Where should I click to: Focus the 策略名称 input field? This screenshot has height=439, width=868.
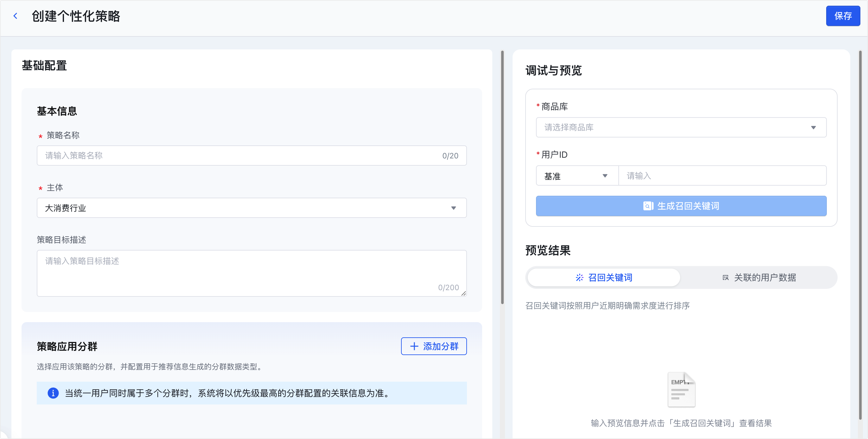point(252,156)
